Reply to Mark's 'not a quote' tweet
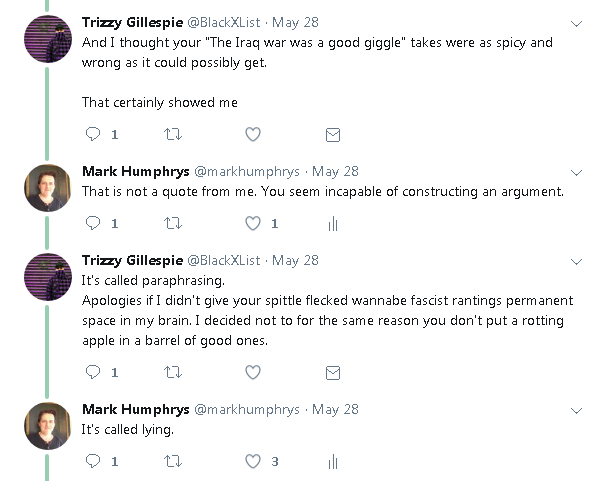This screenshot has width=613, height=481. (x=93, y=223)
